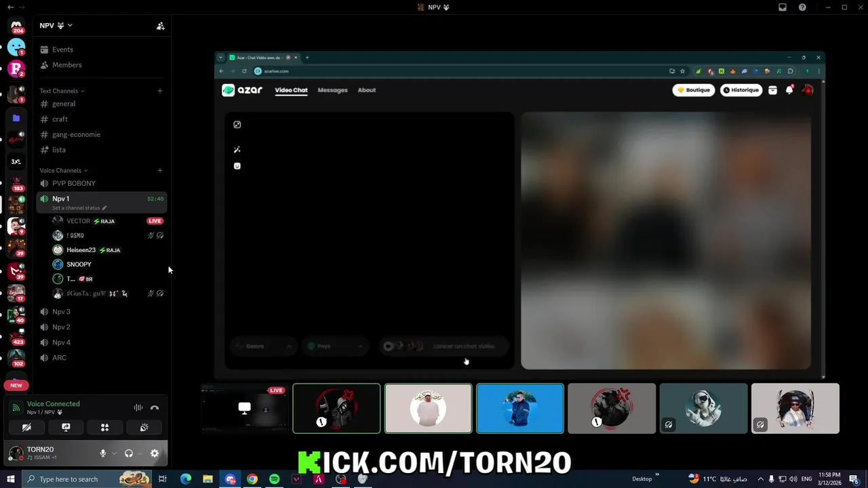The width and height of the screenshot is (868, 488).
Task: Open Chrome tab search chevron
Action: (220, 58)
